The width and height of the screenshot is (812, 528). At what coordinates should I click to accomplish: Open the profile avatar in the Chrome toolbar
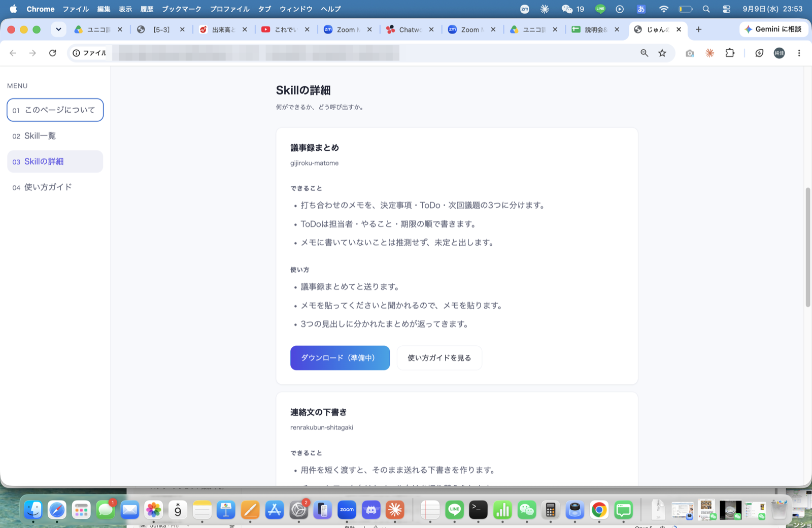[779, 53]
